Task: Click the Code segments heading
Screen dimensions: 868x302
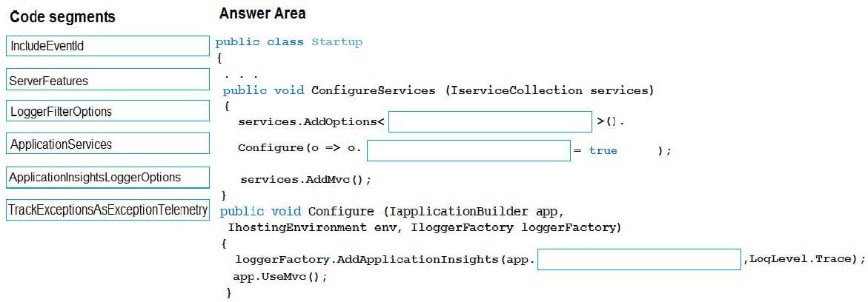Action: coord(63,16)
